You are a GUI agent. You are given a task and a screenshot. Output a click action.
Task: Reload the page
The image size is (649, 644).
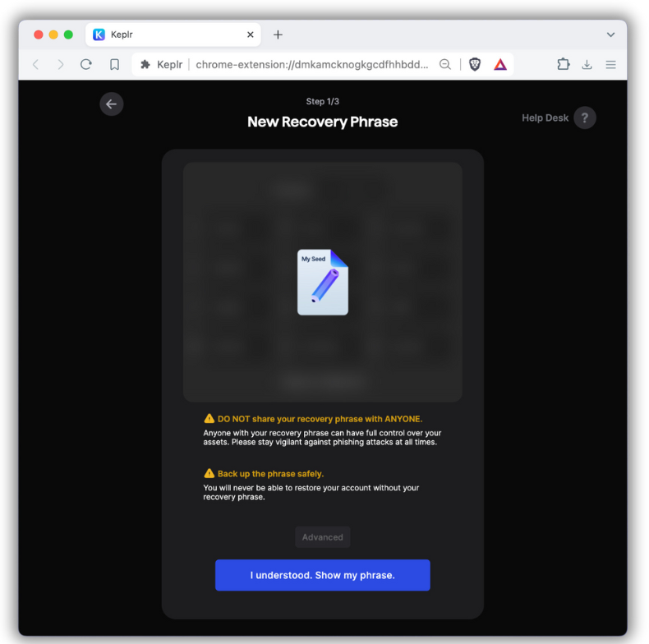(86, 64)
